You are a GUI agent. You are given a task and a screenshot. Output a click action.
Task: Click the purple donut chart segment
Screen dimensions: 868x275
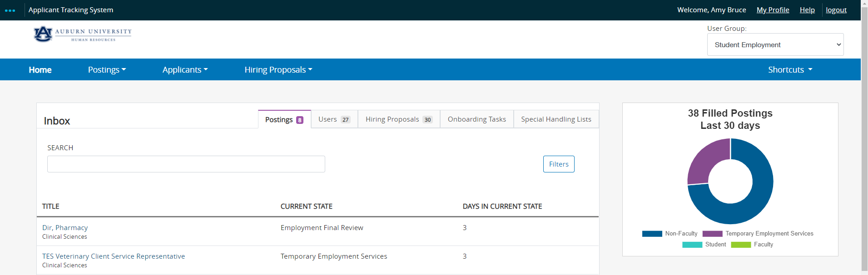[x=707, y=159]
